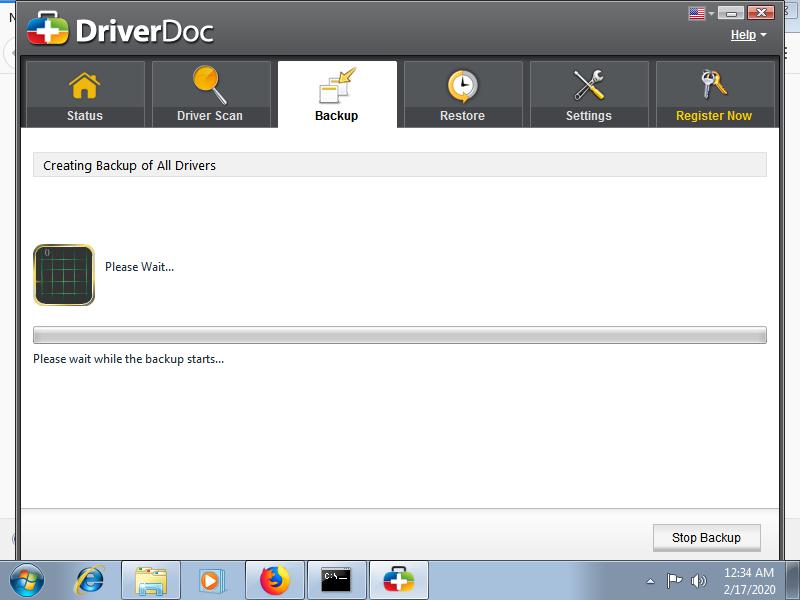
Task: Switch to the Driver Scan tab
Action: click(211, 94)
